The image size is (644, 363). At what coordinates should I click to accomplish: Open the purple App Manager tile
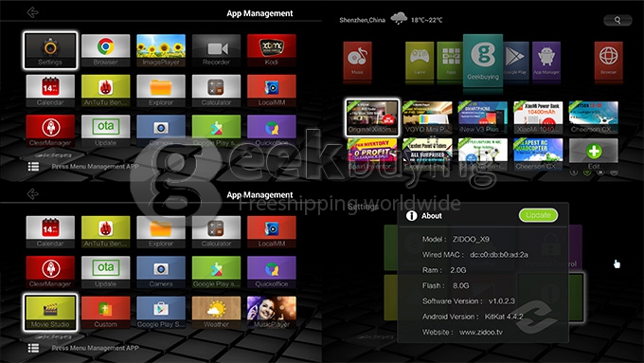[546, 61]
